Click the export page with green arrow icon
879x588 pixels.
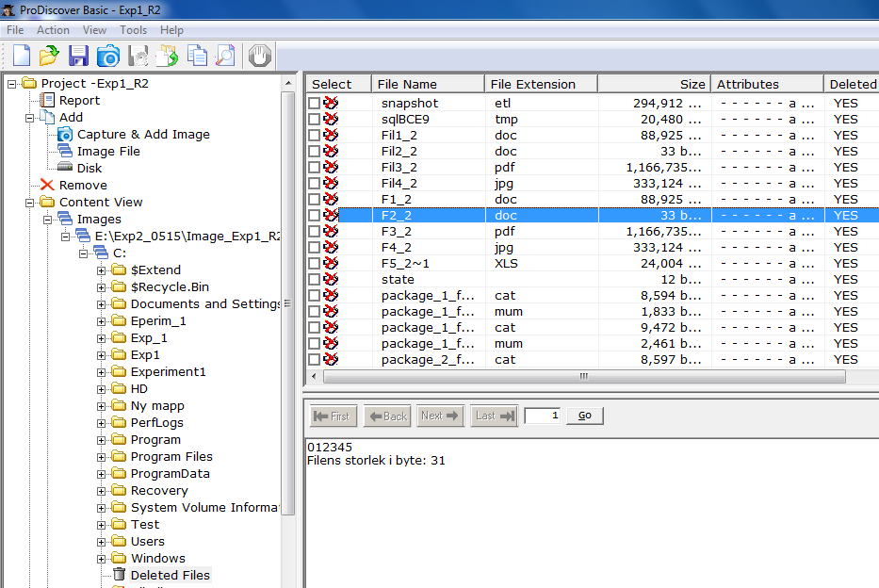(167, 56)
